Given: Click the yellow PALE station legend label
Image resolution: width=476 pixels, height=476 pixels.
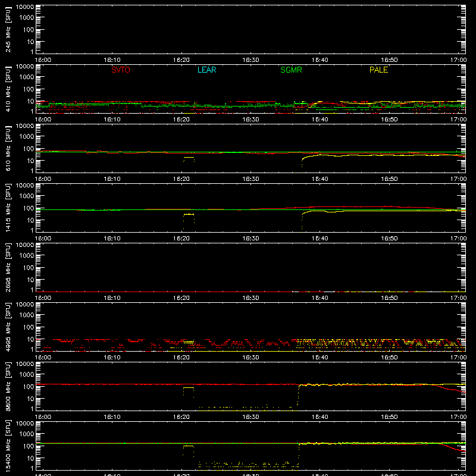Looking at the screenshot, I should (378, 70).
